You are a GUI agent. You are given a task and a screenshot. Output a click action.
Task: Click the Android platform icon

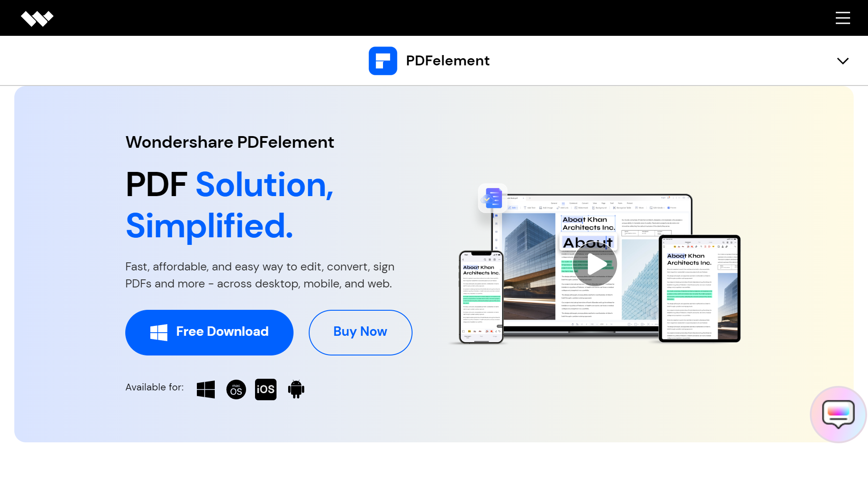point(296,389)
